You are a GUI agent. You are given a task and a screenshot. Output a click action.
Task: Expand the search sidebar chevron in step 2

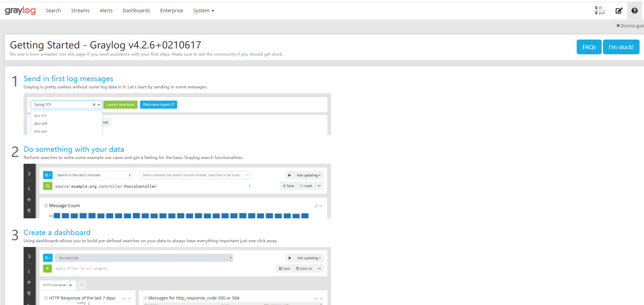tap(29, 174)
